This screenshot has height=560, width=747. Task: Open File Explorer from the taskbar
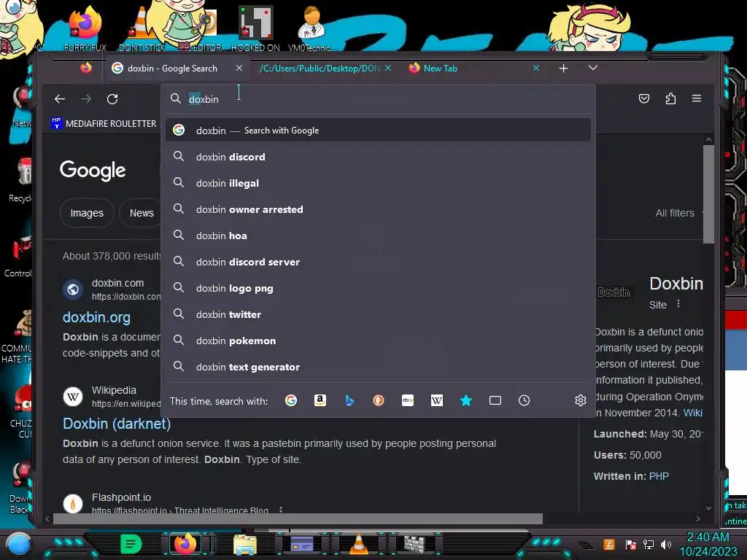[x=245, y=544]
